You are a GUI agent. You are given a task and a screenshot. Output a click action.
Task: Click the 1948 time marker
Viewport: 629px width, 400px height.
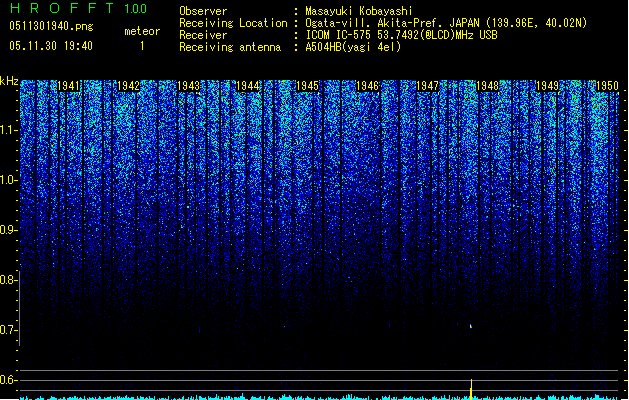pyautogui.click(x=487, y=86)
